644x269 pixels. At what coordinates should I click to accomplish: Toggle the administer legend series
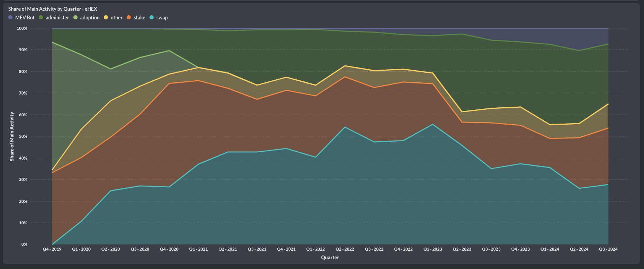pos(54,18)
